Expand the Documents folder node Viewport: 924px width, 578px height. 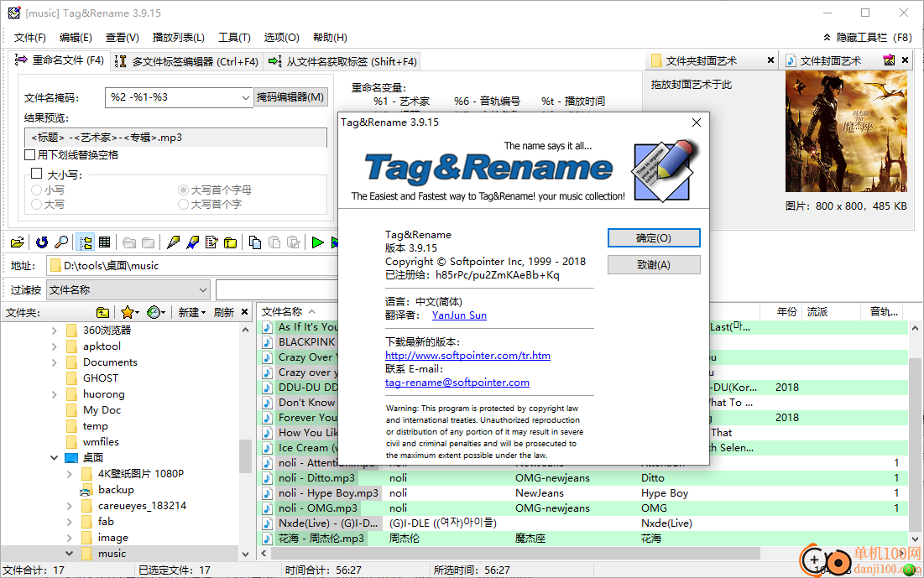55,362
